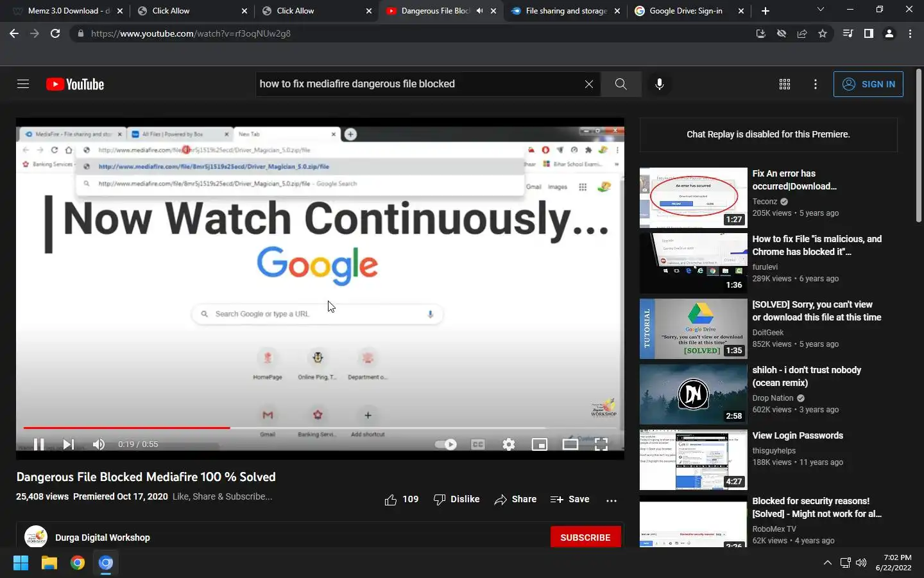The width and height of the screenshot is (924, 578).
Task: Open YouTube settings three-dot menu
Action: click(816, 84)
